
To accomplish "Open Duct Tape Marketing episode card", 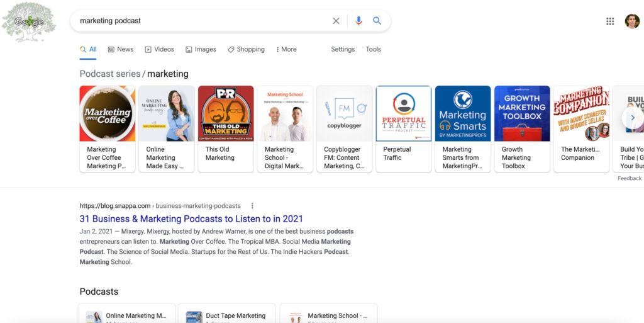I will [227, 314].
